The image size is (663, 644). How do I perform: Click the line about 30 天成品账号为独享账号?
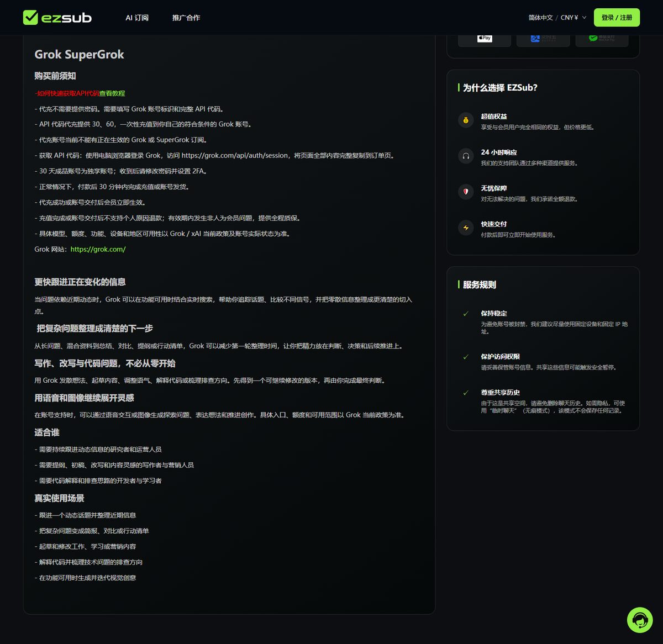[x=121, y=171]
